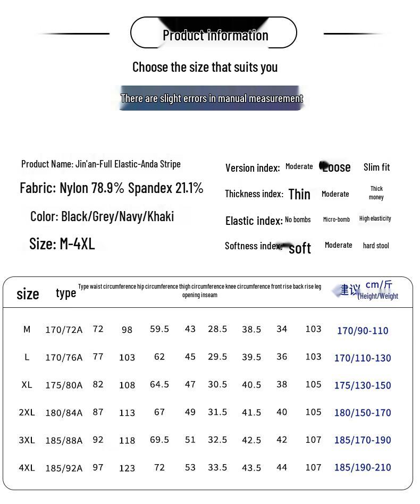
Task: Select the Thin thickness option
Action: [x=299, y=194]
